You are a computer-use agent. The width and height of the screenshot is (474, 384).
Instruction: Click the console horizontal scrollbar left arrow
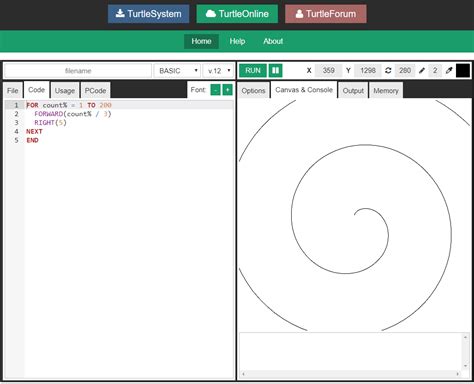point(243,374)
